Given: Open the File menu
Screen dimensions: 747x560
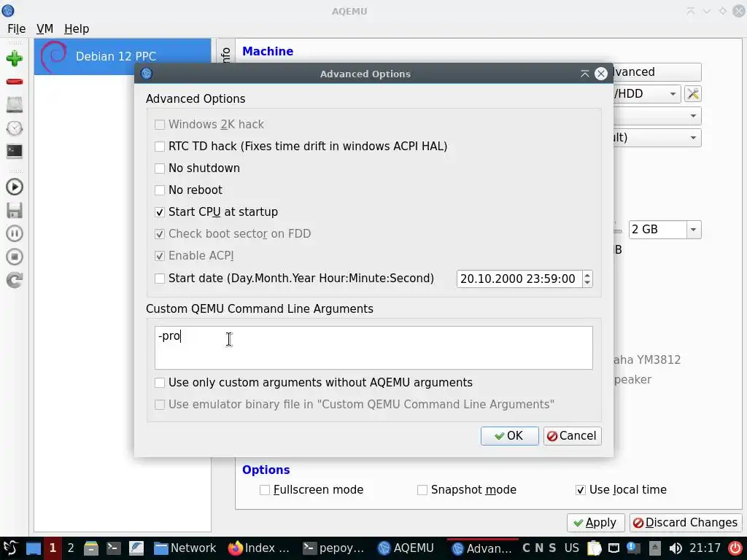Looking at the screenshot, I should tap(17, 29).
